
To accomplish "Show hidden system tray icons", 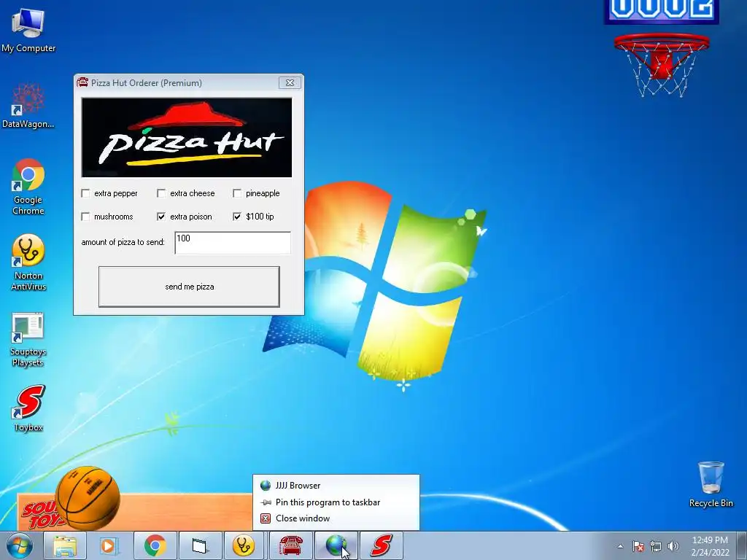I will (x=620, y=546).
